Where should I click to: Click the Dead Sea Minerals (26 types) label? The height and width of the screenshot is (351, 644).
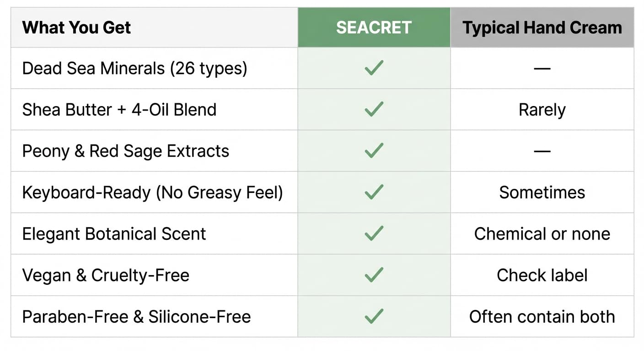(x=134, y=69)
